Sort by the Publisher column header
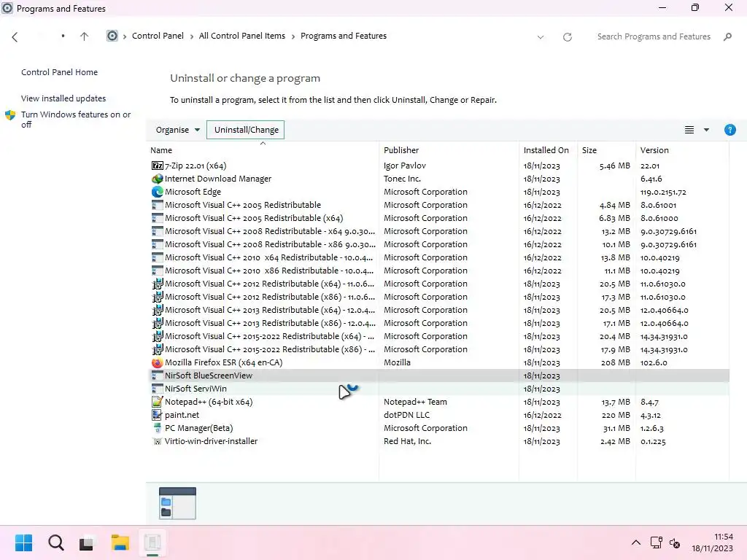This screenshot has width=747, height=560. click(x=449, y=150)
